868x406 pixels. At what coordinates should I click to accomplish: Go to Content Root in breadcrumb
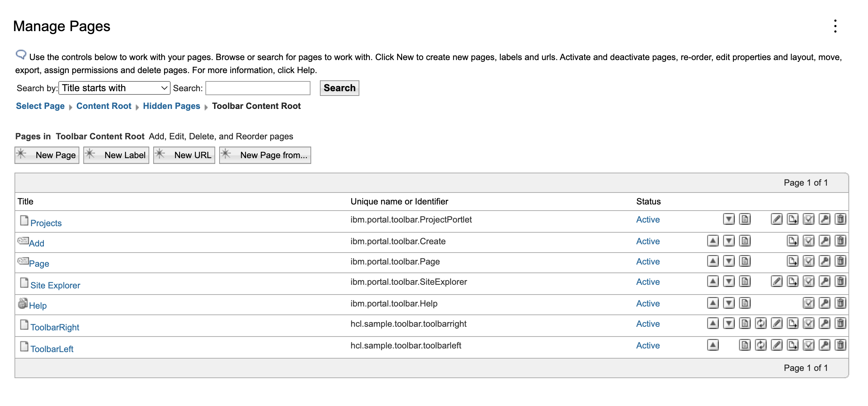click(104, 106)
